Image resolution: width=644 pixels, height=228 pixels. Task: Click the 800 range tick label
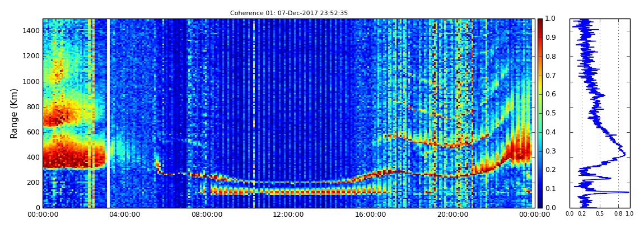34,107
